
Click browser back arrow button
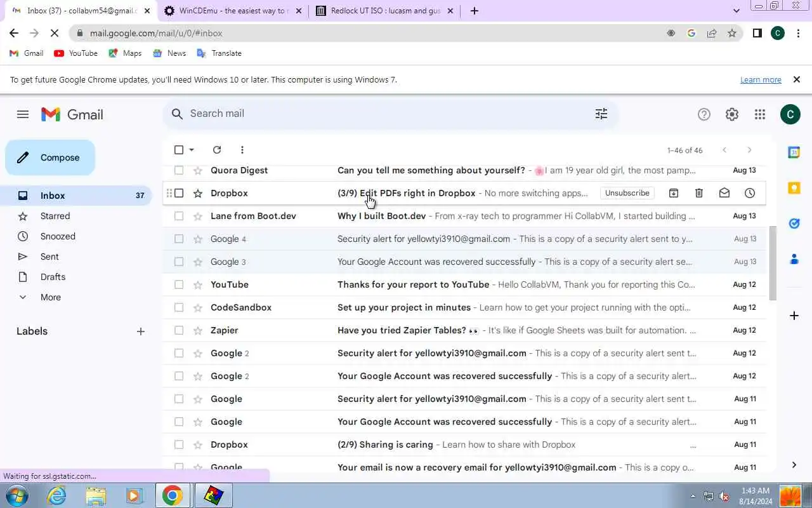pyautogui.click(x=14, y=33)
